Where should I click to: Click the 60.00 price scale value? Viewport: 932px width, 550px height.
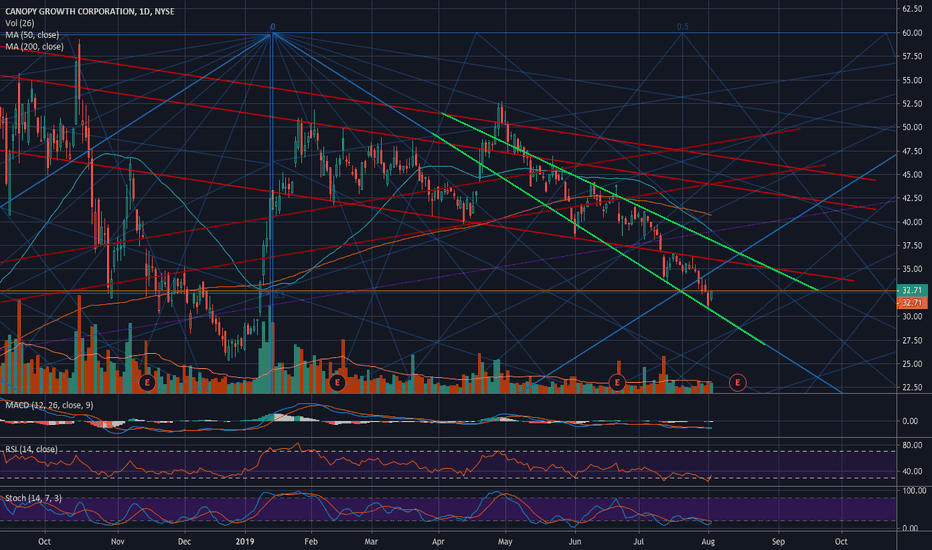tap(912, 33)
